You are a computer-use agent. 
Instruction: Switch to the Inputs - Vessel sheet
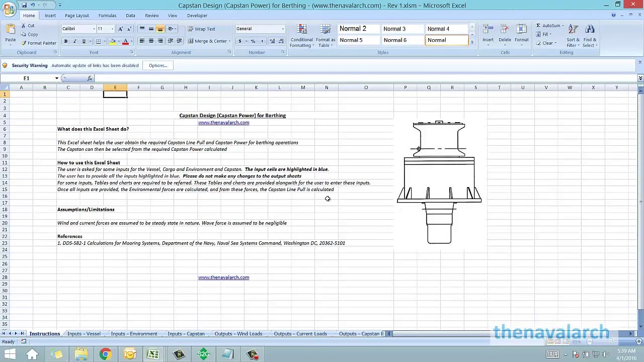[84, 334]
